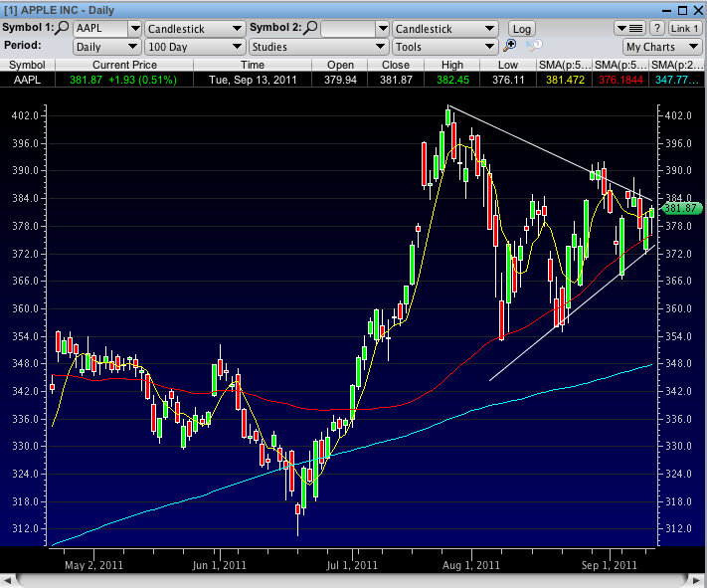Click the scroll right arrow at bottom
Image resolution: width=707 pixels, height=588 pixels.
click(x=696, y=579)
